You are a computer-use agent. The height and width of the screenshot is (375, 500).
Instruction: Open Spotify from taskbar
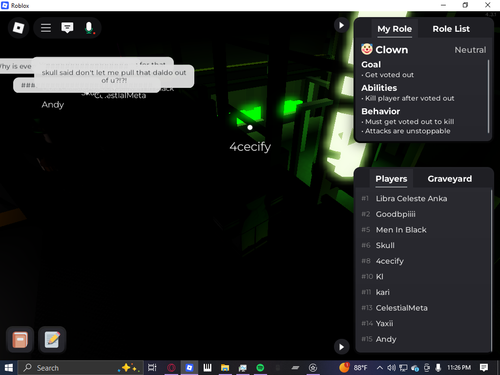260,368
